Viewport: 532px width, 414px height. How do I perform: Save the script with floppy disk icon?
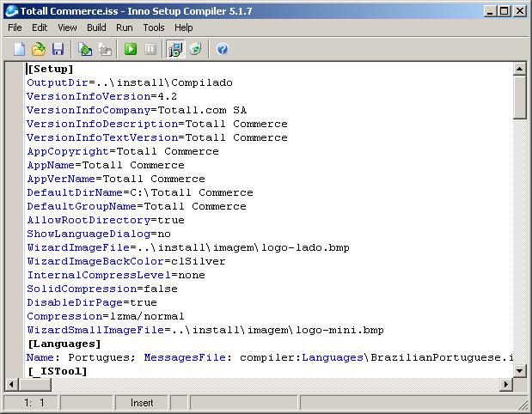(x=58, y=49)
